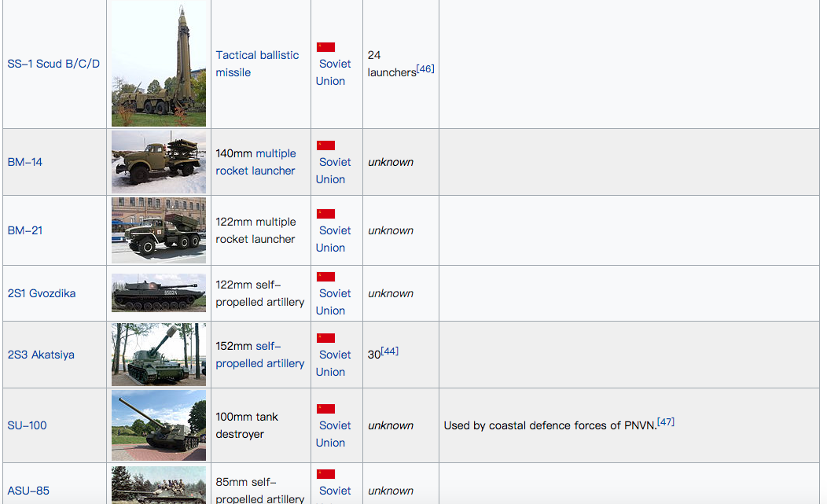The image size is (827, 504).
Task: Open the SU-100 tank destroyer photo
Action: click(x=159, y=425)
